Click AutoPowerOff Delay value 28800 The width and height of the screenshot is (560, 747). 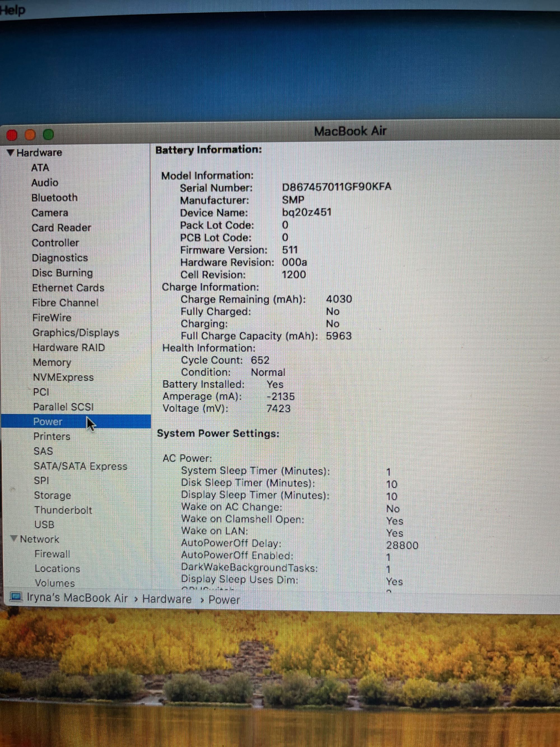click(402, 545)
